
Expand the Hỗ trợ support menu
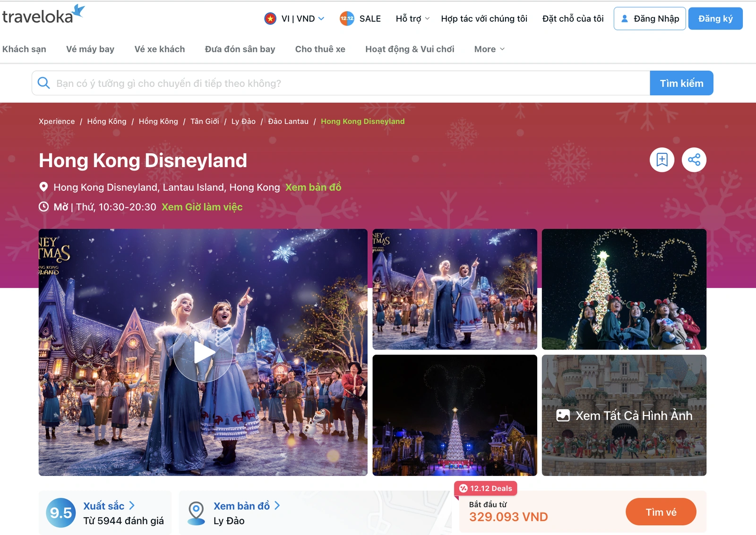412,18
